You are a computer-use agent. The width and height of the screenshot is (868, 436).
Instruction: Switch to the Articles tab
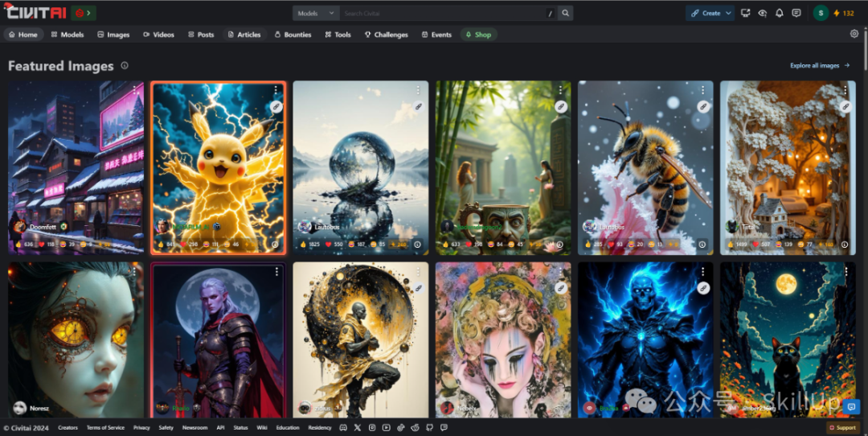[x=244, y=35]
